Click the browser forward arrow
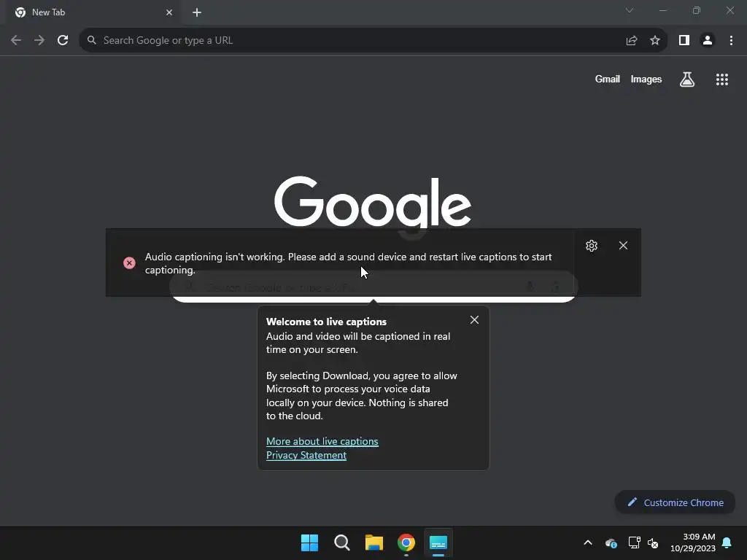747x560 pixels. 39,40
